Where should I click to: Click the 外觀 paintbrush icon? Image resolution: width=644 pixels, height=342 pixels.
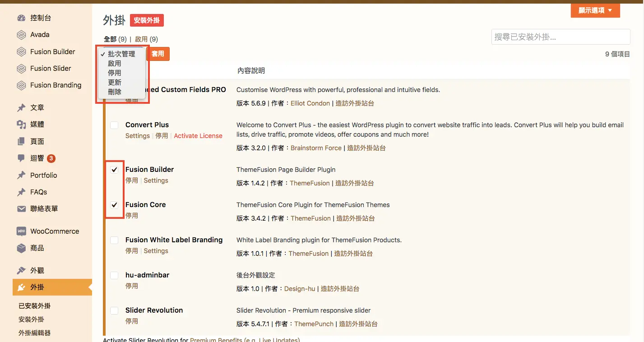click(21, 271)
